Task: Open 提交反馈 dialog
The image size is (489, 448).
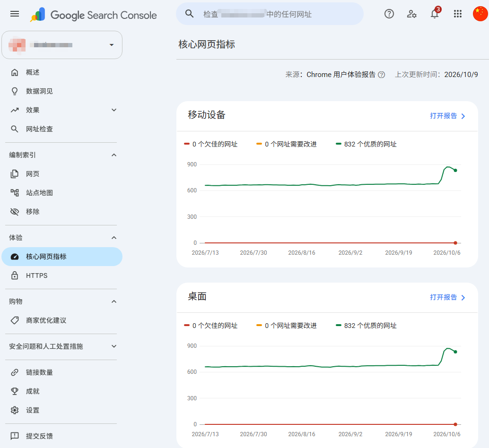Action: tap(62, 436)
